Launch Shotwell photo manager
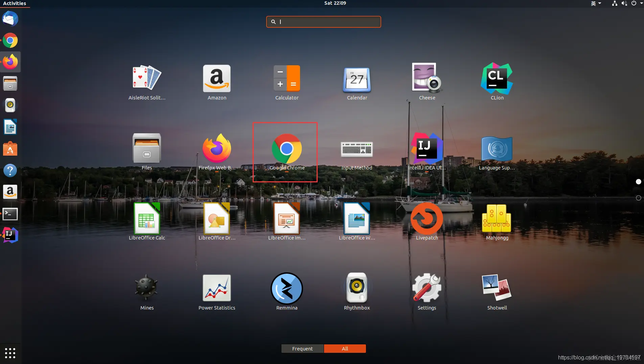Screen dimensions: 644x364 497,292
